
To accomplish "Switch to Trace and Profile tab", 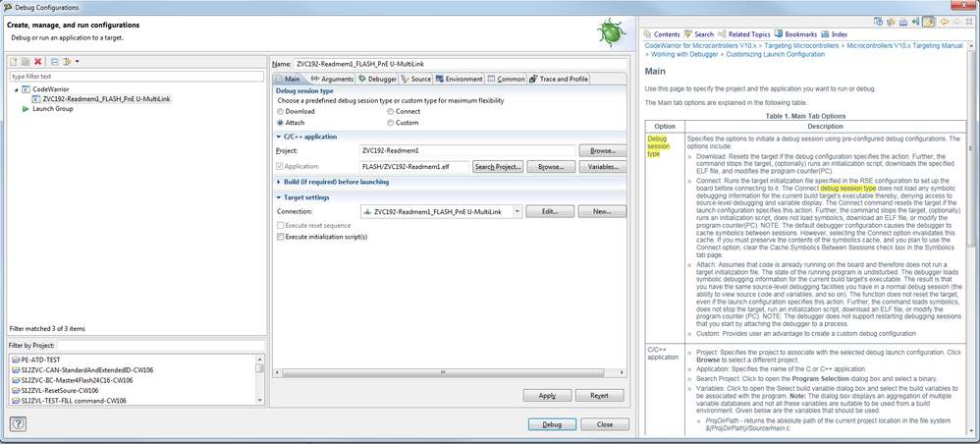I will (559, 79).
